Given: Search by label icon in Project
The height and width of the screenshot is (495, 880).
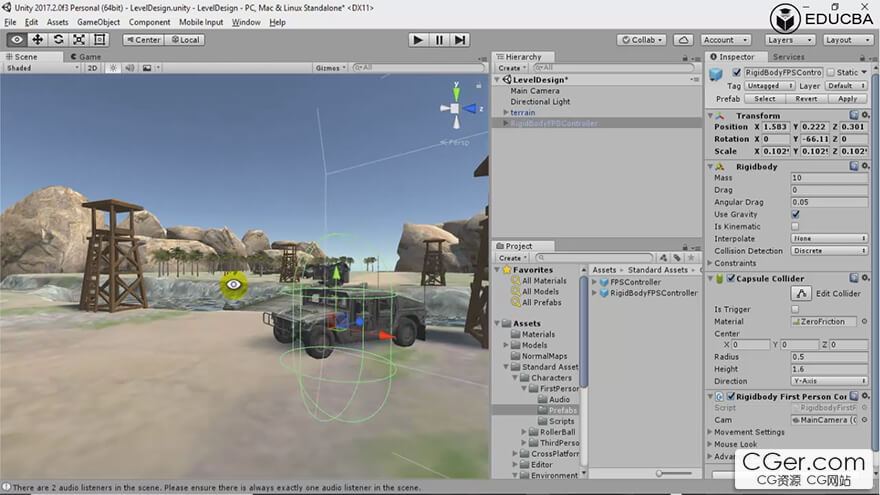Looking at the screenshot, I should tap(677, 258).
